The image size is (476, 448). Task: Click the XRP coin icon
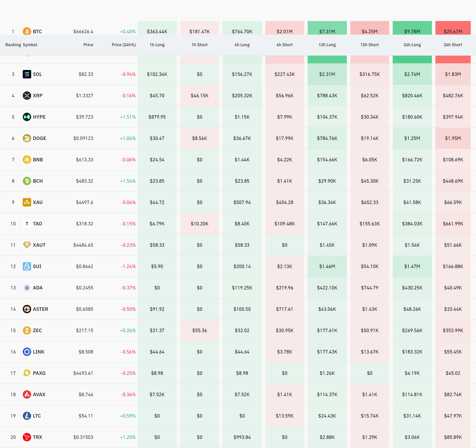pos(27,96)
